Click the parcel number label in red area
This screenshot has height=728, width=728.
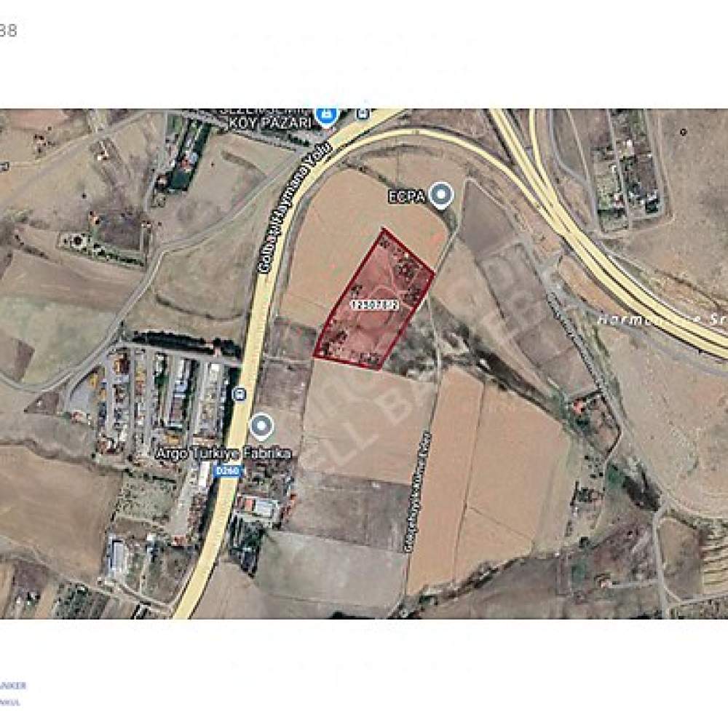coord(374,305)
